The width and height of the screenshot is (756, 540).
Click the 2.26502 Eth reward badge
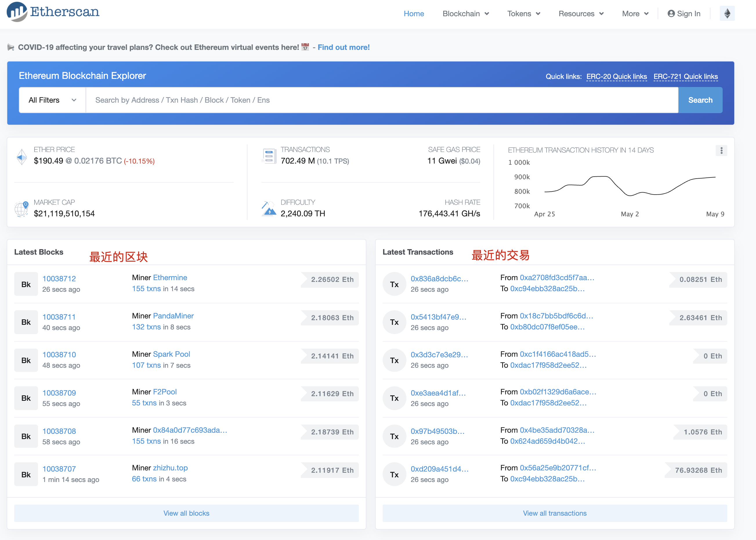[330, 280]
